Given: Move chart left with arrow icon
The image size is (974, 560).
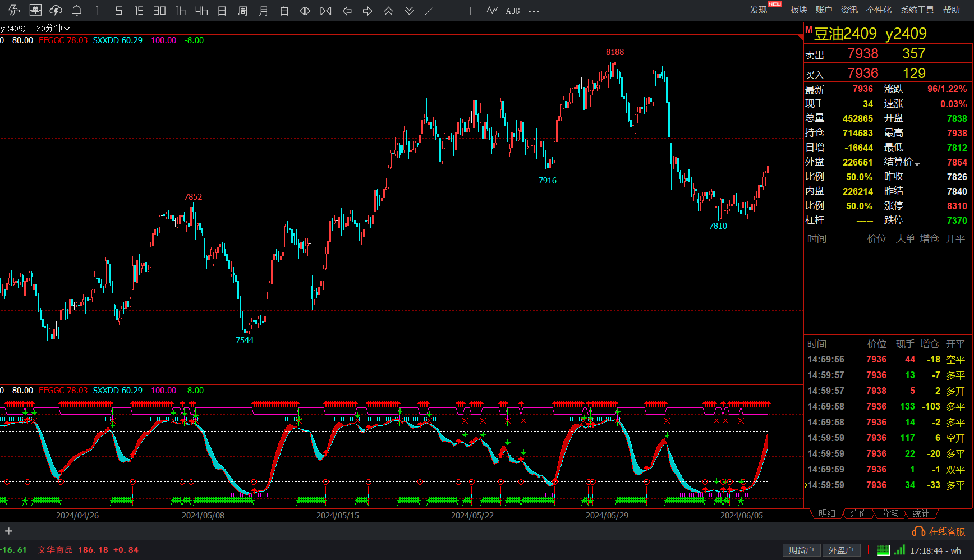Looking at the screenshot, I should click(347, 10).
